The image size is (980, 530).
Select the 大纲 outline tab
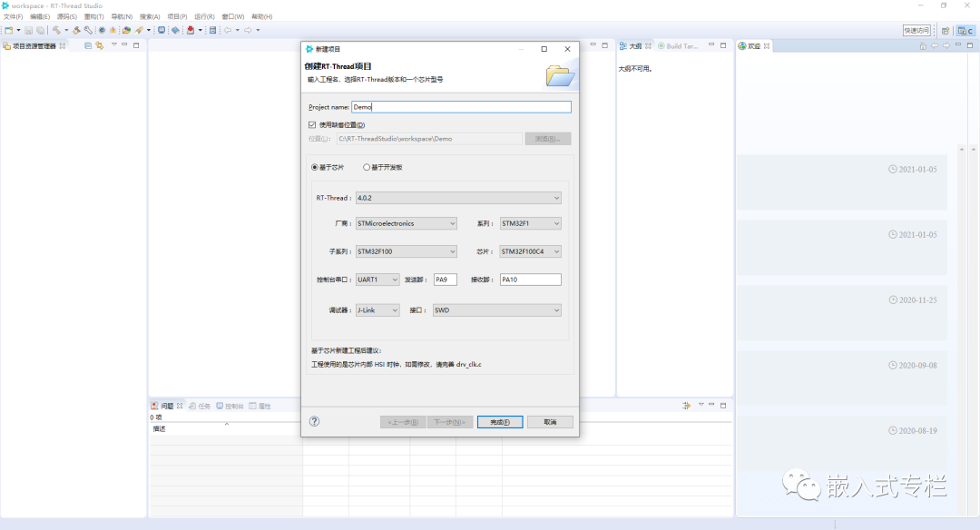[x=635, y=45]
